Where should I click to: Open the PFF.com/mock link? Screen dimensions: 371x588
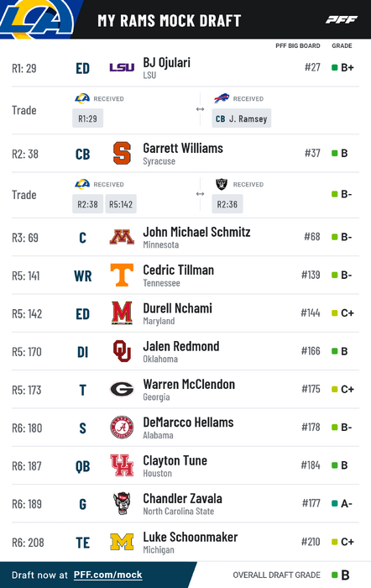pos(108,575)
